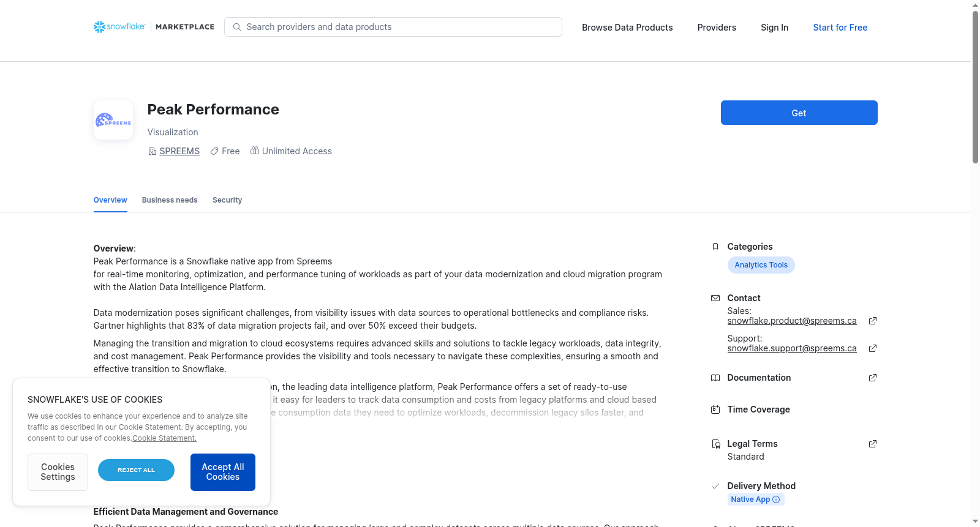Click Accept All Cookies button
This screenshot has height=527, width=980.
click(223, 472)
